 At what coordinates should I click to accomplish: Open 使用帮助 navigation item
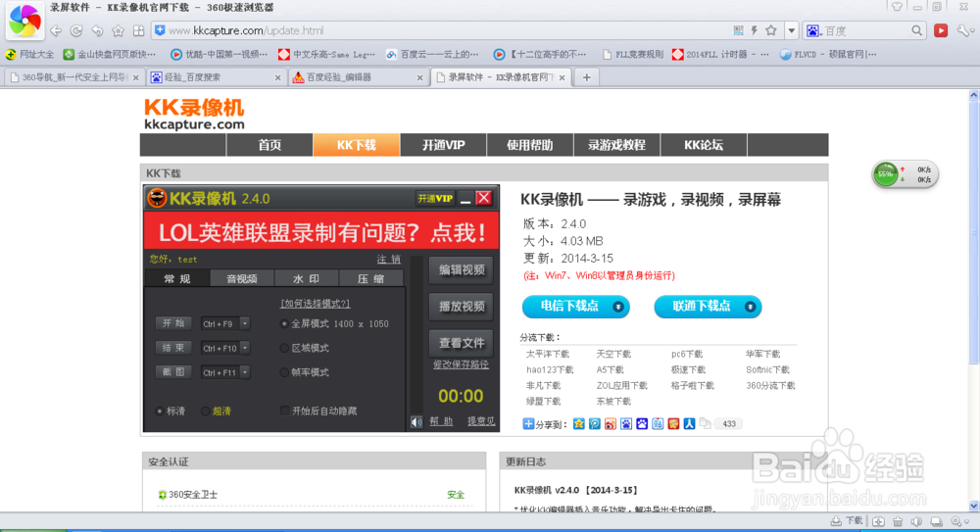point(530,145)
